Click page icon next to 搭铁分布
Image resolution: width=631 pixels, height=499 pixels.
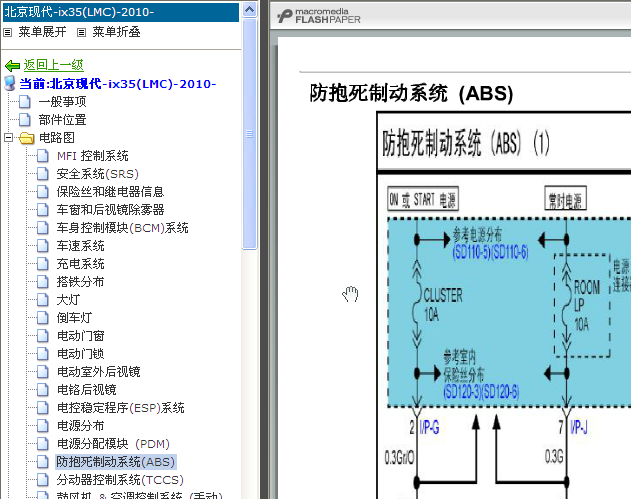(43, 282)
